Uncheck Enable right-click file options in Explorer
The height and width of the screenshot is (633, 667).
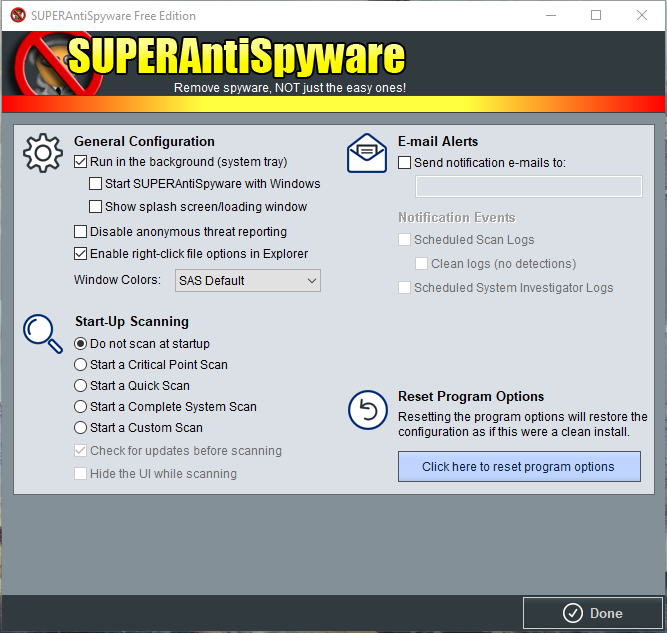point(80,254)
